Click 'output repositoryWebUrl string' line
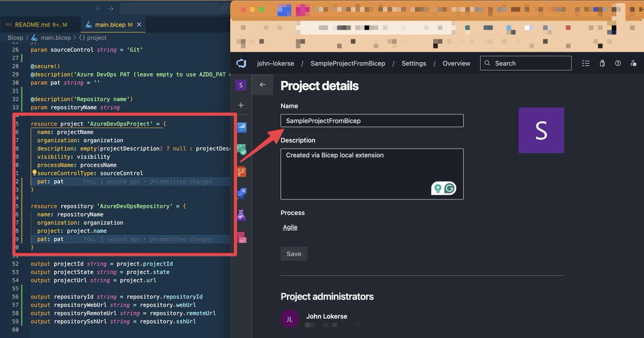Viewport: 644px width, 338px height. point(113,305)
